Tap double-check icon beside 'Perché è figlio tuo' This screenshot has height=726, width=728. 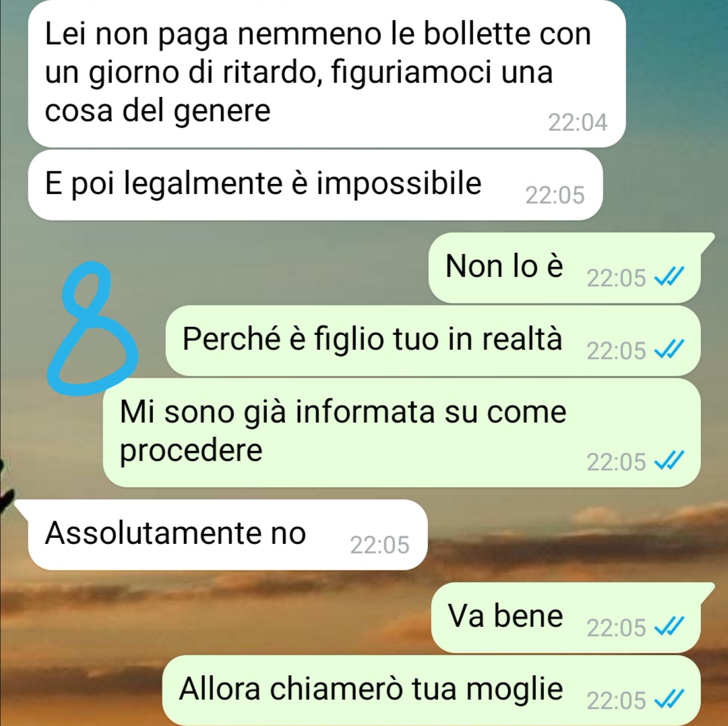[x=669, y=350]
